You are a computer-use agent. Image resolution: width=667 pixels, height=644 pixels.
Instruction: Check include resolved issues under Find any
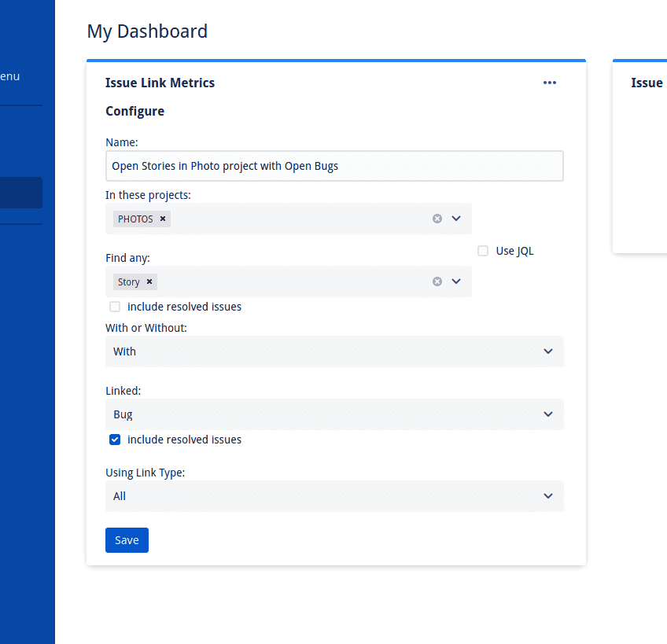click(x=115, y=307)
